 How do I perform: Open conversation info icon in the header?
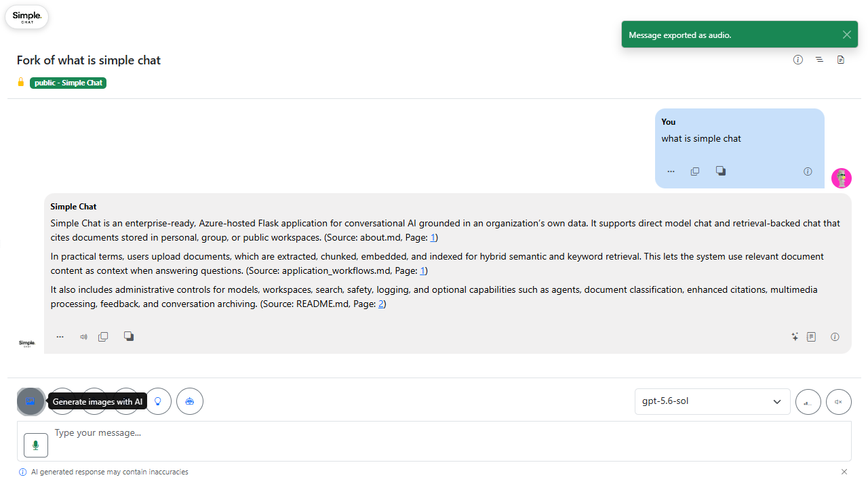click(798, 60)
